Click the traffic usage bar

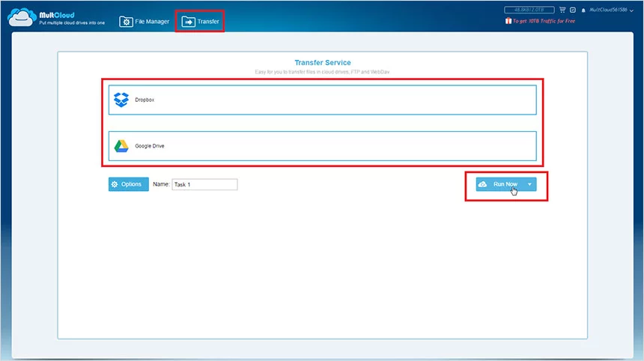pos(529,10)
